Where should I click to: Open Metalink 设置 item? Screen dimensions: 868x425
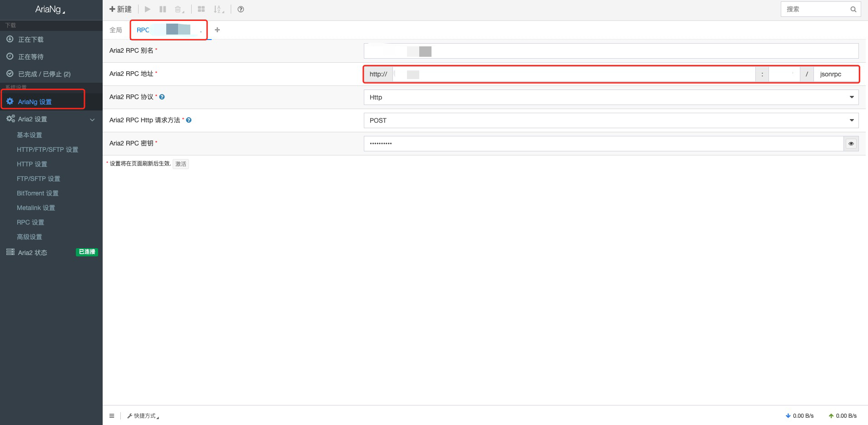pos(36,208)
